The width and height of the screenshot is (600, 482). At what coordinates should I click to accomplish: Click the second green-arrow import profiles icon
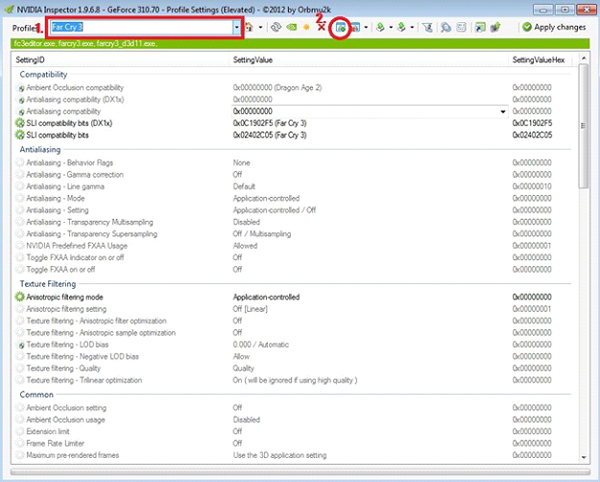click(x=401, y=27)
